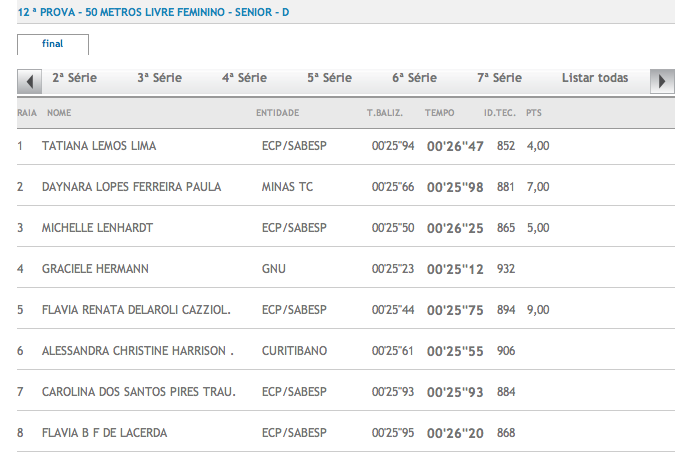Switch to 3ª Série tab
691x464 pixels.
[x=159, y=78]
